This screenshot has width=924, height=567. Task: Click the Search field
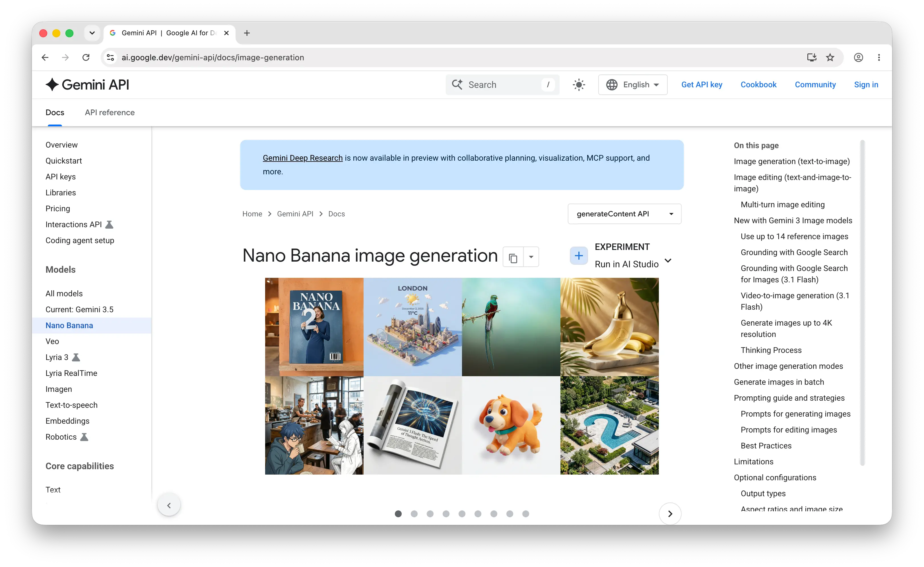point(502,85)
